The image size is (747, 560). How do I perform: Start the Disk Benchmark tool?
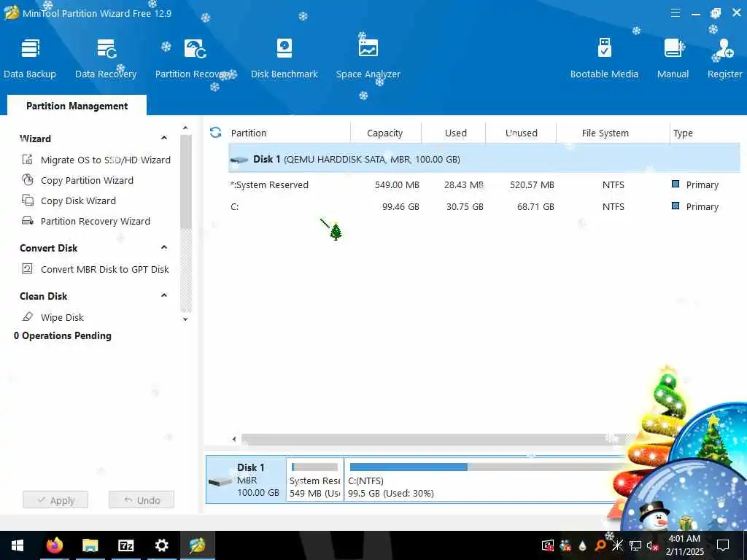coord(284,58)
